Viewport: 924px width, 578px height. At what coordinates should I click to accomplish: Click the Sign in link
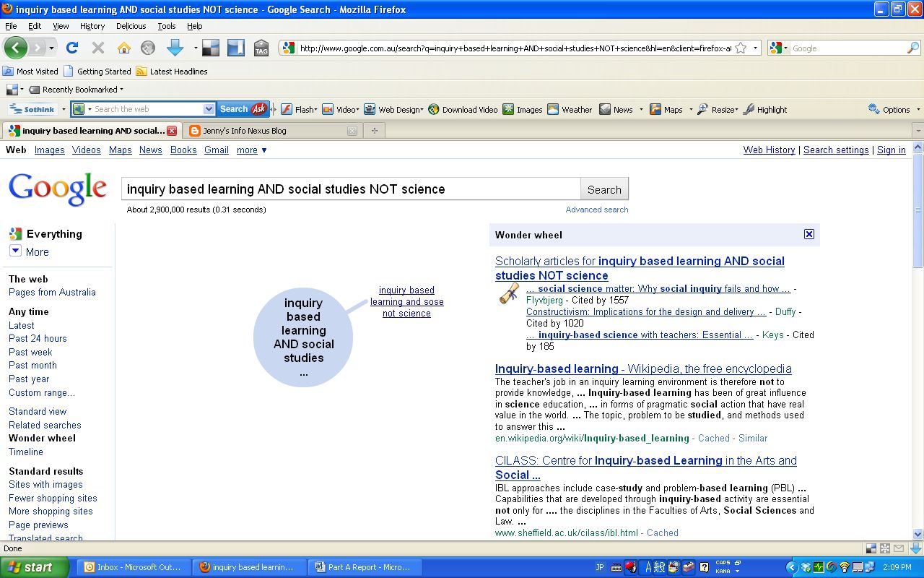pyautogui.click(x=892, y=150)
